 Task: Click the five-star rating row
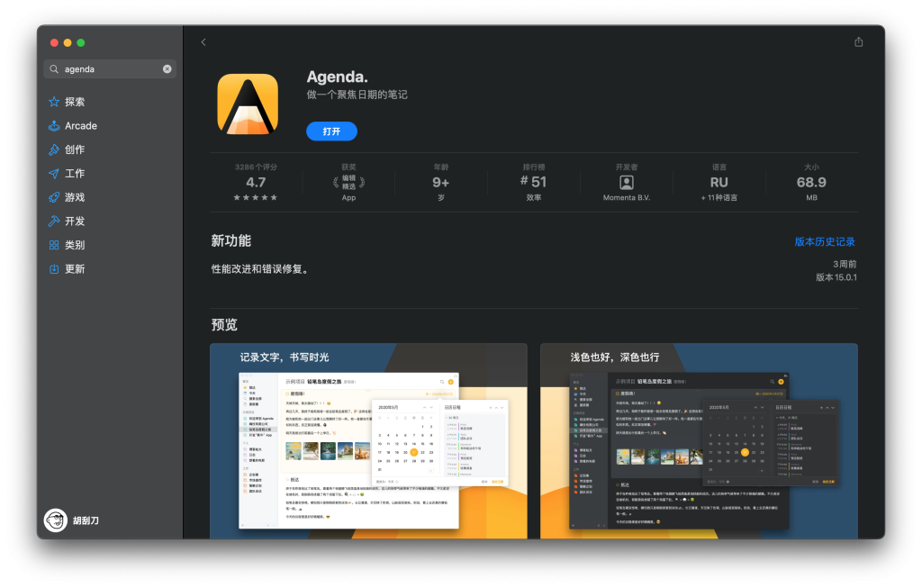(x=255, y=197)
